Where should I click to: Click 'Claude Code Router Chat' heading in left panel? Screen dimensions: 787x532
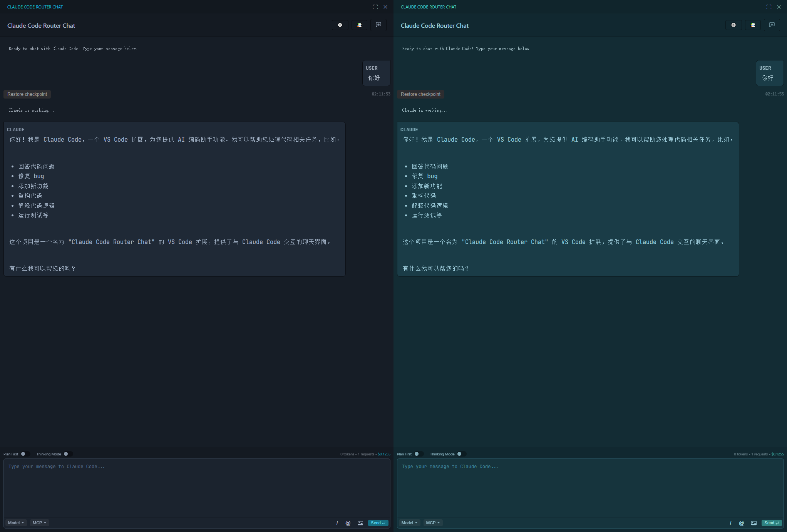pyautogui.click(x=41, y=25)
